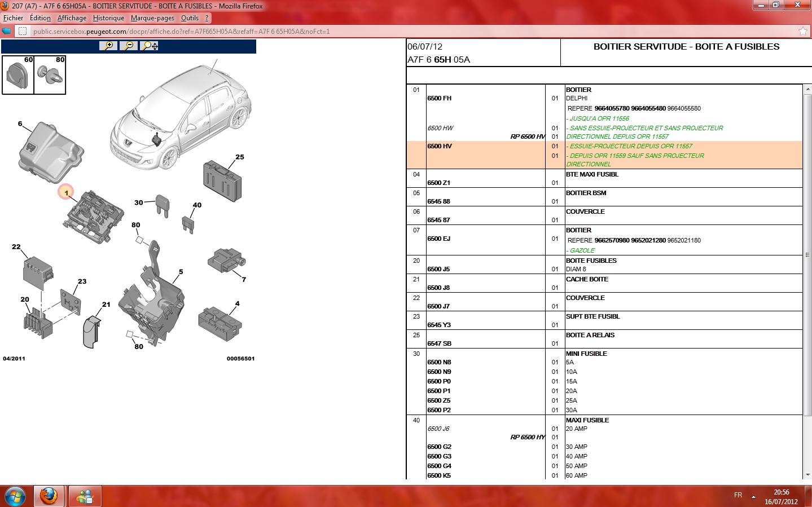Open the Affichage menu

coord(72,18)
